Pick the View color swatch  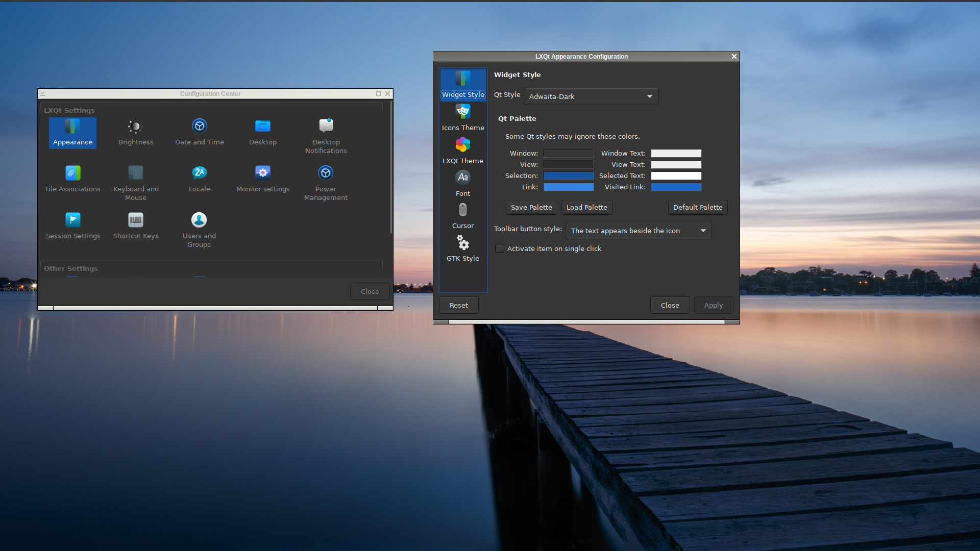pyautogui.click(x=569, y=164)
